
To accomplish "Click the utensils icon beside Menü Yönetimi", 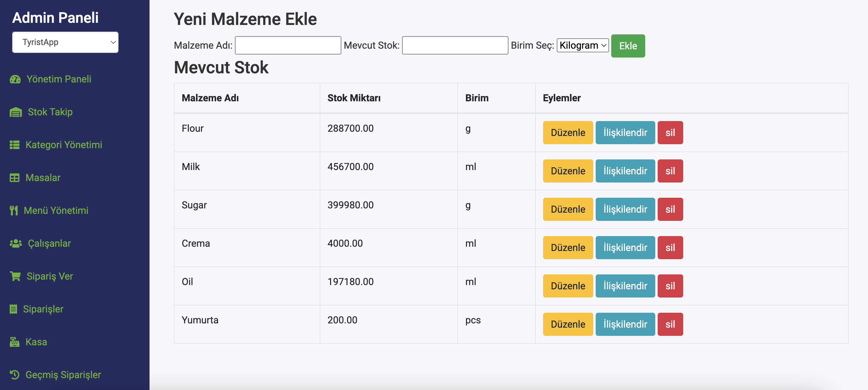I will 13,211.
